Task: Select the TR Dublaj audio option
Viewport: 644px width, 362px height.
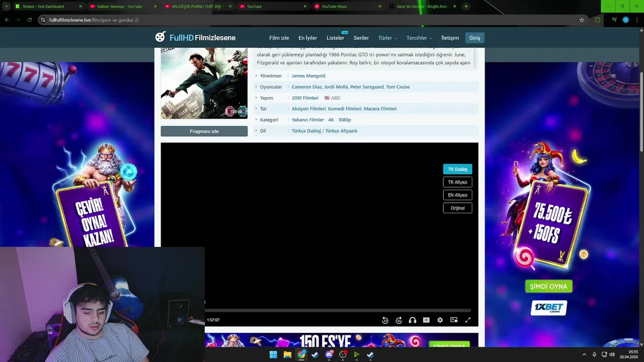Action: click(457, 169)
